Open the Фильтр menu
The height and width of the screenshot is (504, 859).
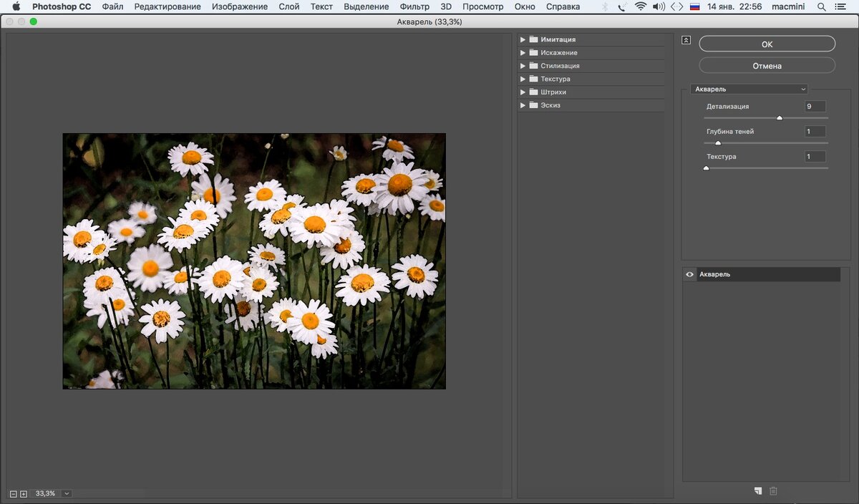point(414,6)
